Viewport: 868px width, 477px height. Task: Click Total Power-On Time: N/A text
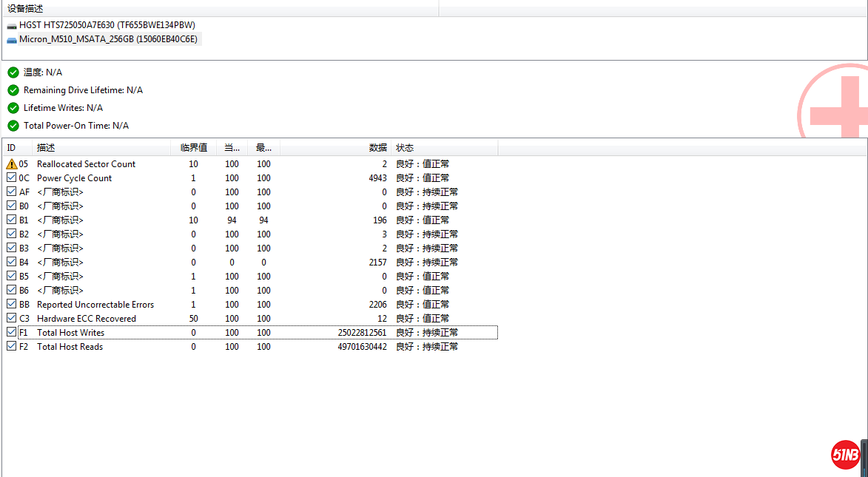pos(75,126)
